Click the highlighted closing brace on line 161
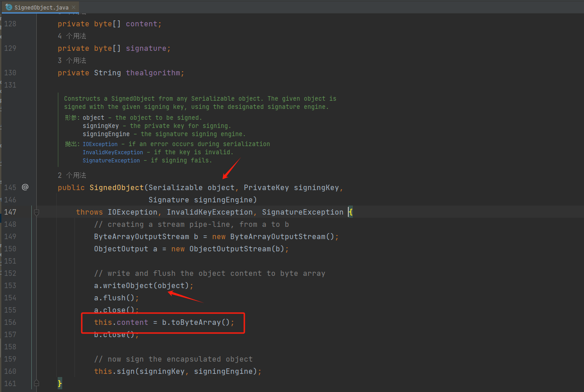Viewport: 584px width, 392px height. (59, 383)
